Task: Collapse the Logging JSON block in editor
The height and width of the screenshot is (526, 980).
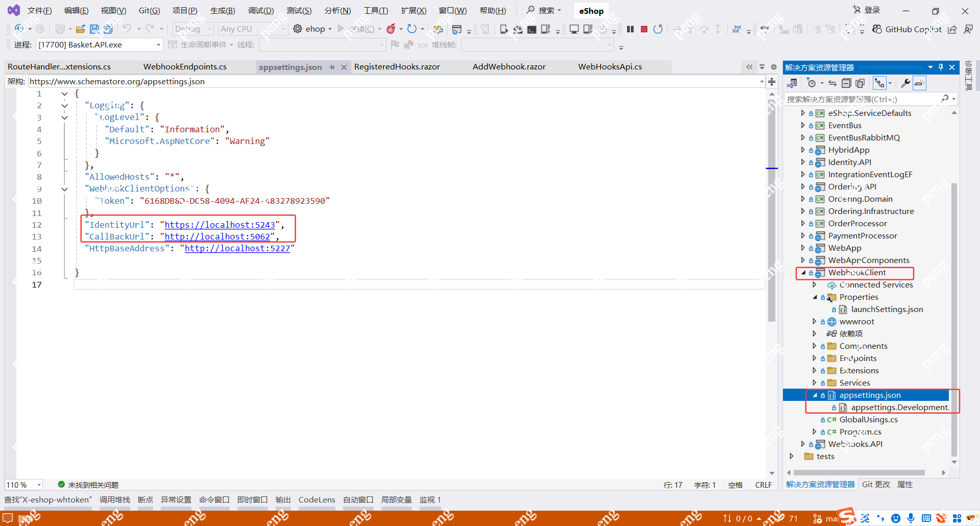Action: [x=65, y=106]
